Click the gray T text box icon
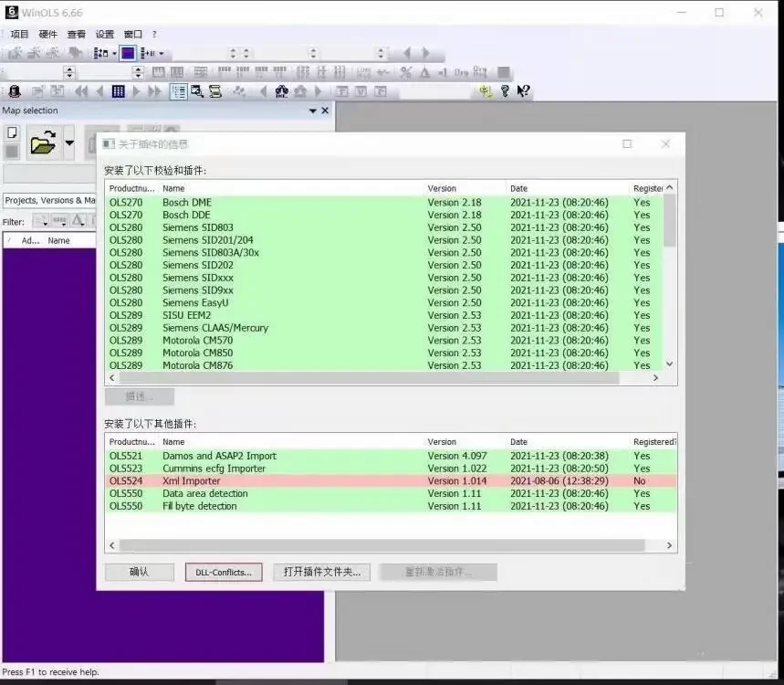The width and height of the screenshot is (784, 685). 342,91
